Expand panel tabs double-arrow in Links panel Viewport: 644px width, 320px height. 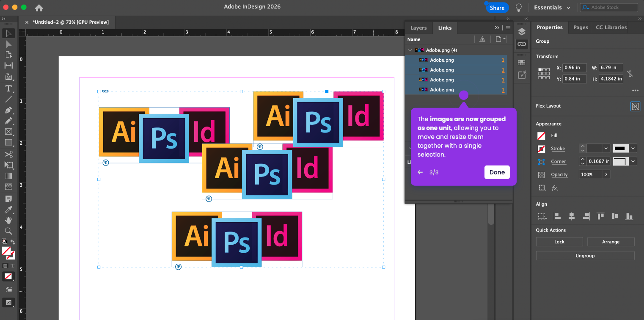(497, 28)
